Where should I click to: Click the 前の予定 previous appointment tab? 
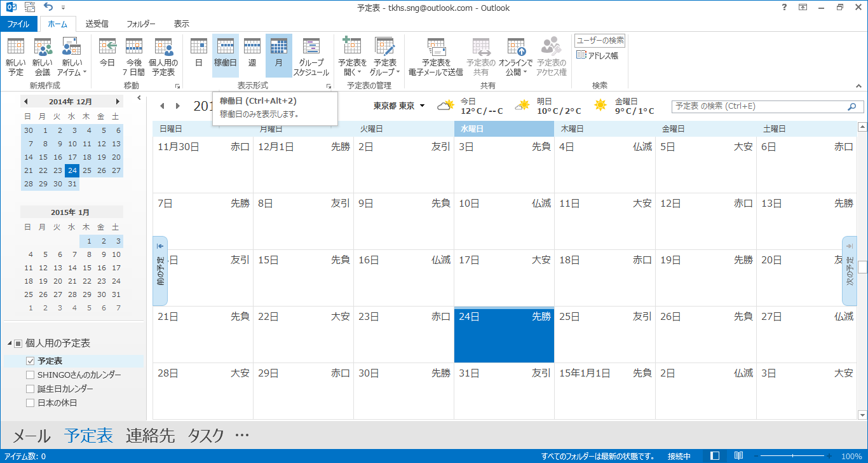click(x=160, y=271)
